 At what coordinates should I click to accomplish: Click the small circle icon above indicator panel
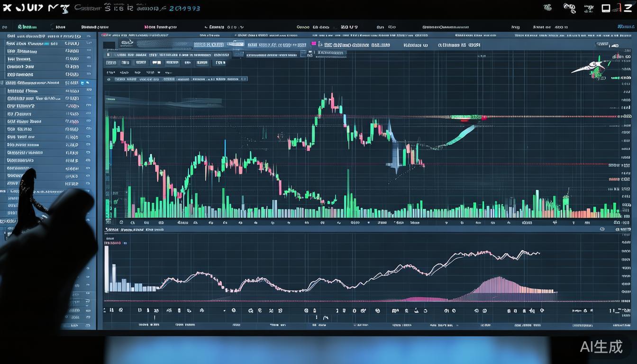click(602, 229)
